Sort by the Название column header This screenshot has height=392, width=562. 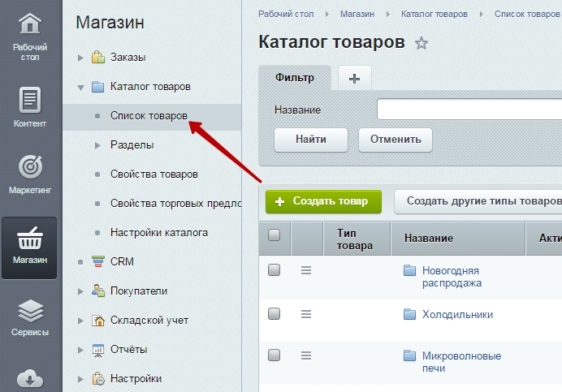tap(458, 239)
